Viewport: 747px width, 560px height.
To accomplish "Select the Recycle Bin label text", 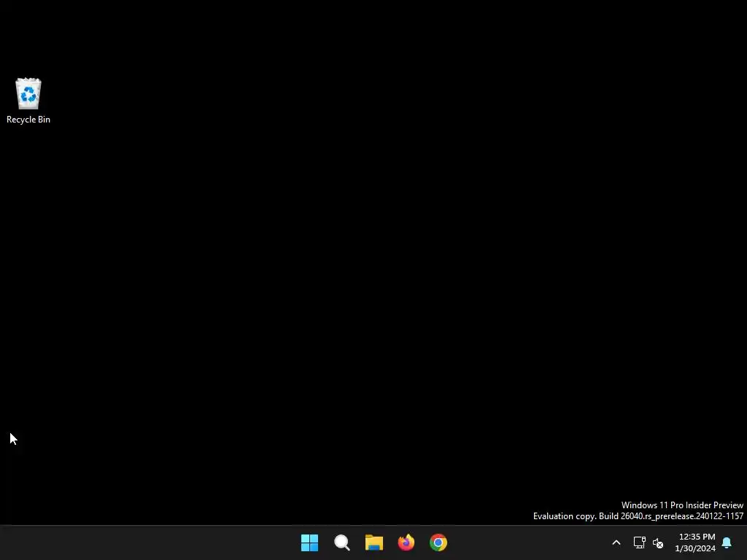I will point(28,120).
